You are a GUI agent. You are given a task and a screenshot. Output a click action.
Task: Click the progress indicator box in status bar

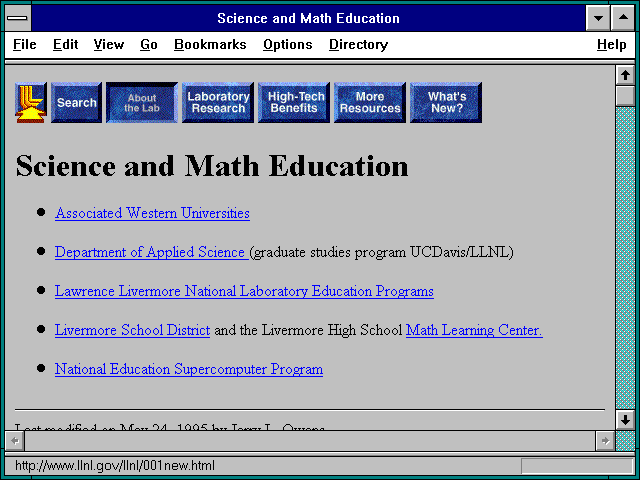[577, 466]
